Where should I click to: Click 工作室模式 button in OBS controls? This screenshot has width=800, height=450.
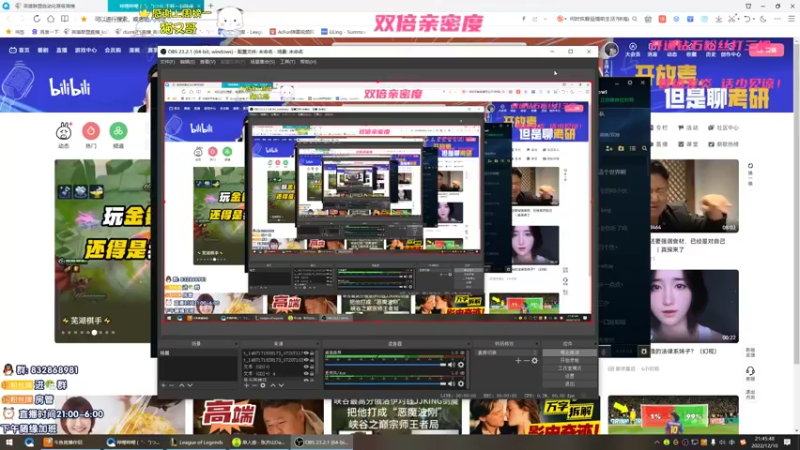point(569,368)
